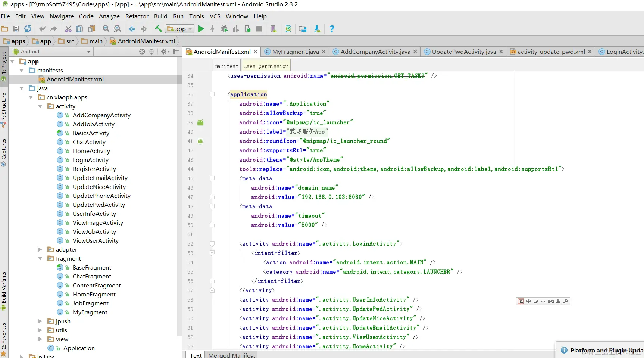Close the UpdatePwdActivity.java tab
644x358 pixels.
tap(501, 52)
